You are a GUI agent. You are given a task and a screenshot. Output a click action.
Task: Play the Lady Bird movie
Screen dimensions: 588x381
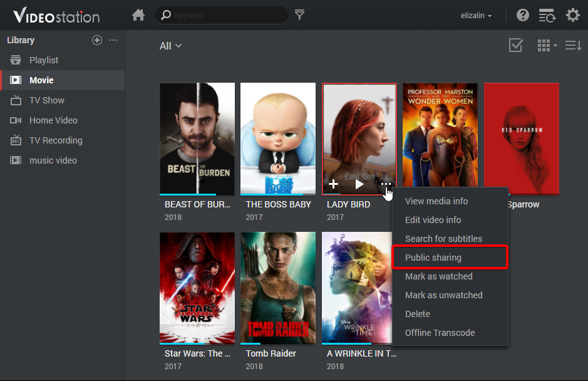359,184
